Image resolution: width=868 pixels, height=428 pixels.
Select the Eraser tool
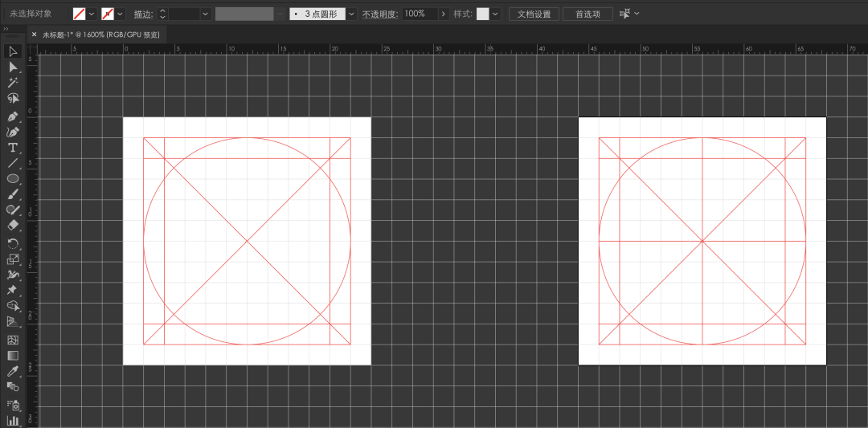point(13,226)
